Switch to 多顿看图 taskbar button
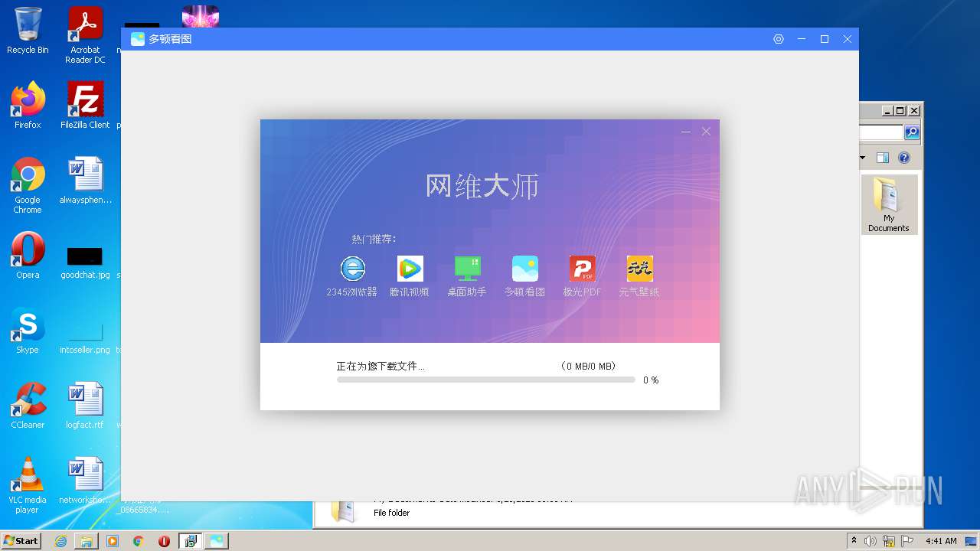 [217, 541]
